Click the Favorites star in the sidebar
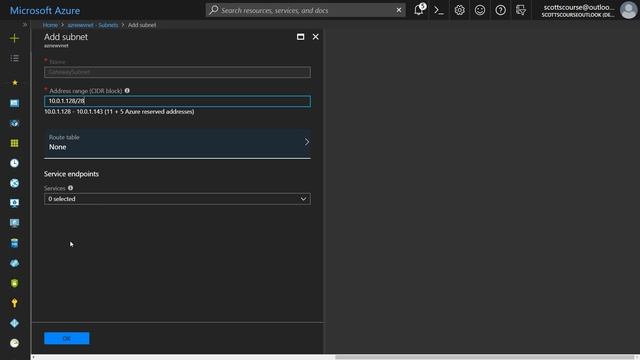Screen dimensions: 640x360 point(15,82)
